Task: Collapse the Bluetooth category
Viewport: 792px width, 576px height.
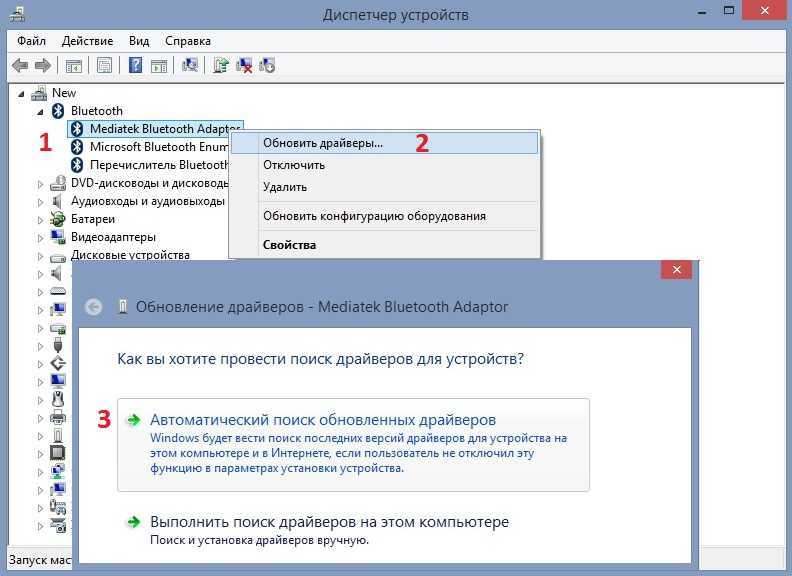Action: pos(40,112)
